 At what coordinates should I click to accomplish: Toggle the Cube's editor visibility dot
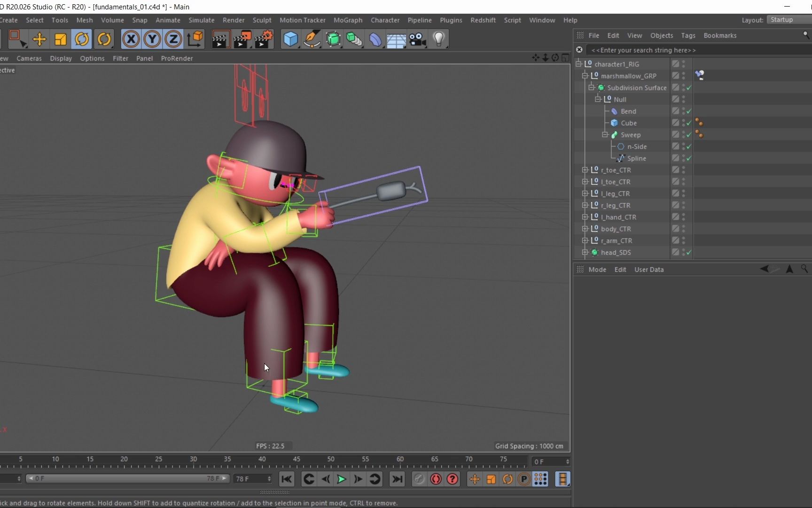(x=683, y=121)
